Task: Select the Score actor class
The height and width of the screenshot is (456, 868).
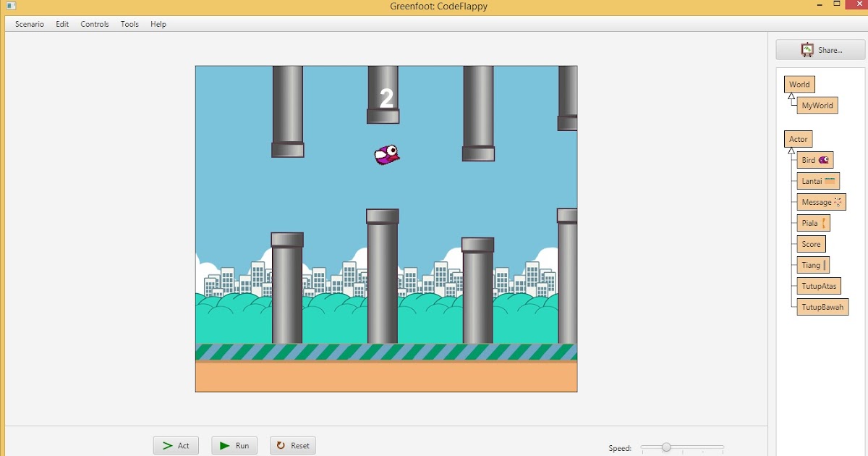Action: pyautogui.click(x=812, y=244)
